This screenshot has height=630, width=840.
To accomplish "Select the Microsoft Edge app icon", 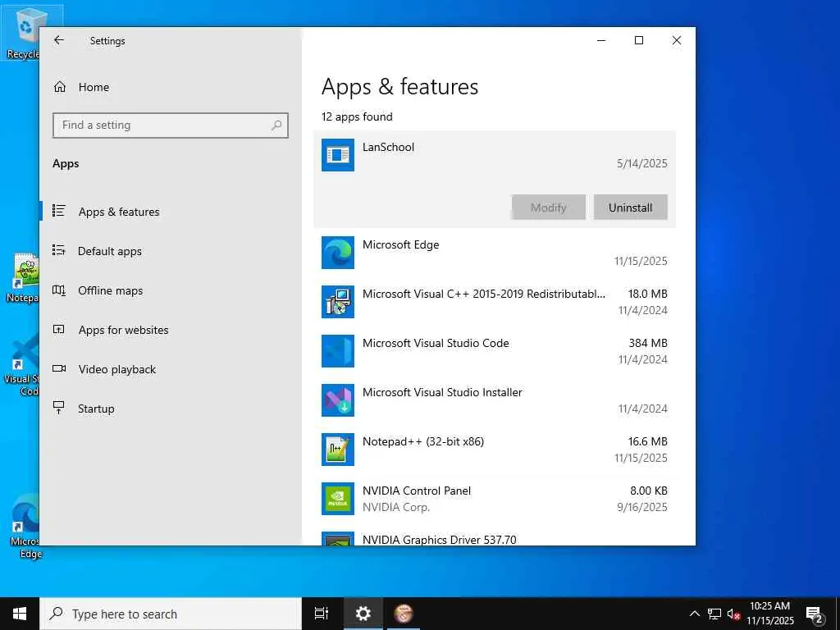I will (337, 253).
